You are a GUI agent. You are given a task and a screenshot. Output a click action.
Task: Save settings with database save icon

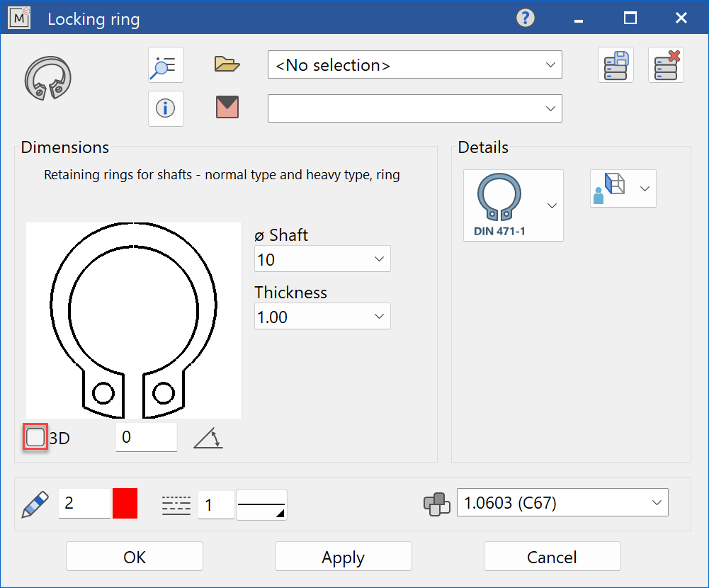pos(616,65)
